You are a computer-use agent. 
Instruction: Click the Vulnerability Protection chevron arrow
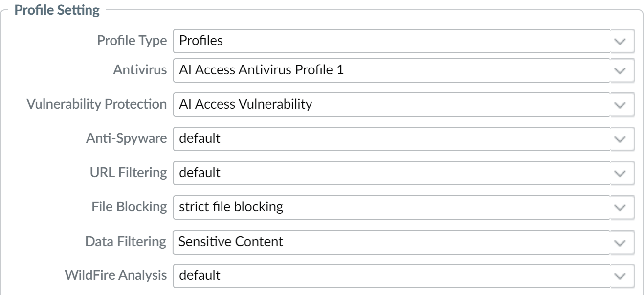[x=622, y=105]
